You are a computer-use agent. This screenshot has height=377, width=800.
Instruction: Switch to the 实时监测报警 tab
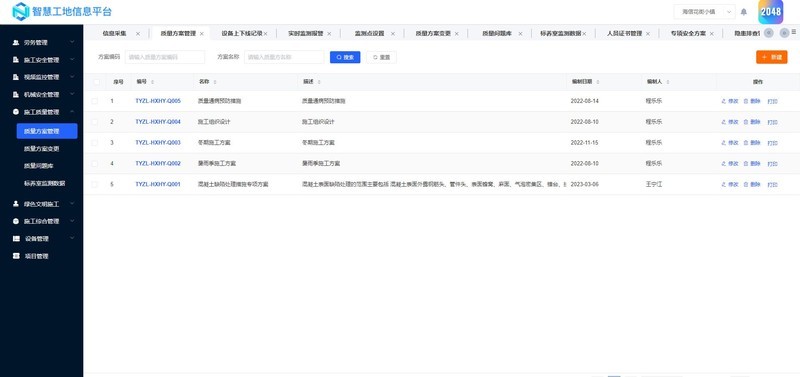pyautogui.click(x=306, y=34)
